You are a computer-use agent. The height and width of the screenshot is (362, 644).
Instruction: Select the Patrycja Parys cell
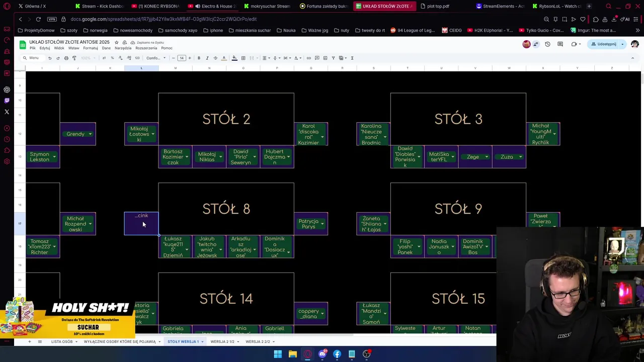311,224
